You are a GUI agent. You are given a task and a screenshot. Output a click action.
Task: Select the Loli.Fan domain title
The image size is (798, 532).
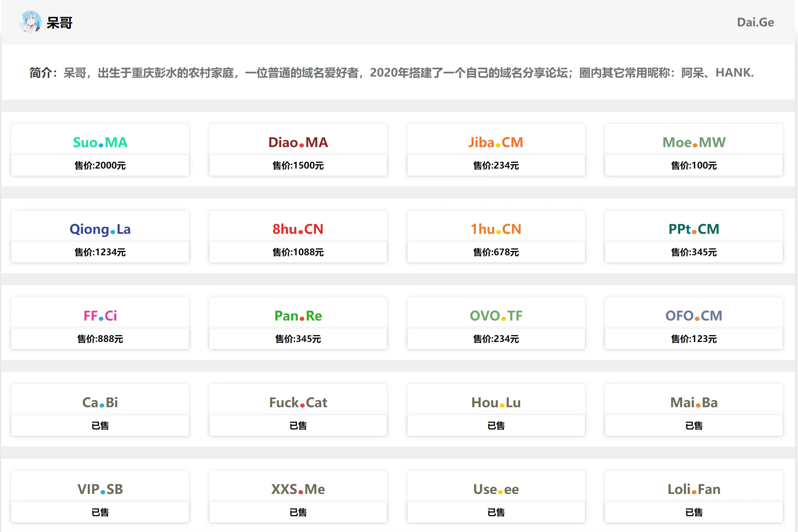point(693,489)
